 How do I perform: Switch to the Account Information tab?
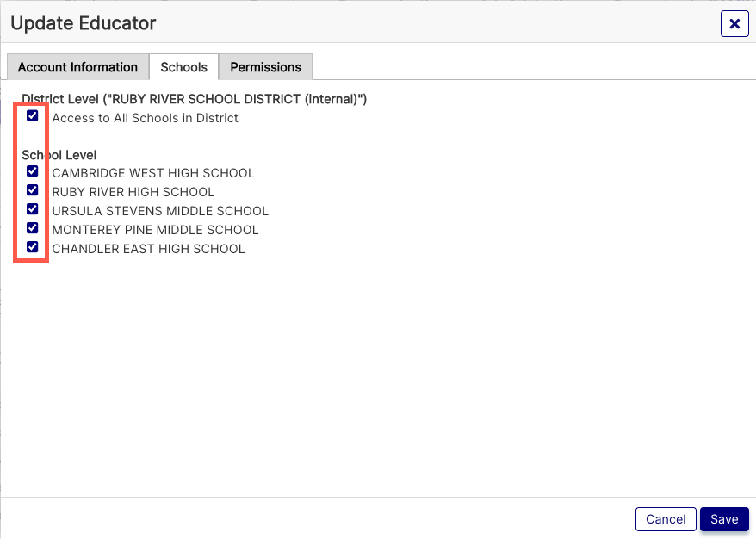click(x=77, y=66)
